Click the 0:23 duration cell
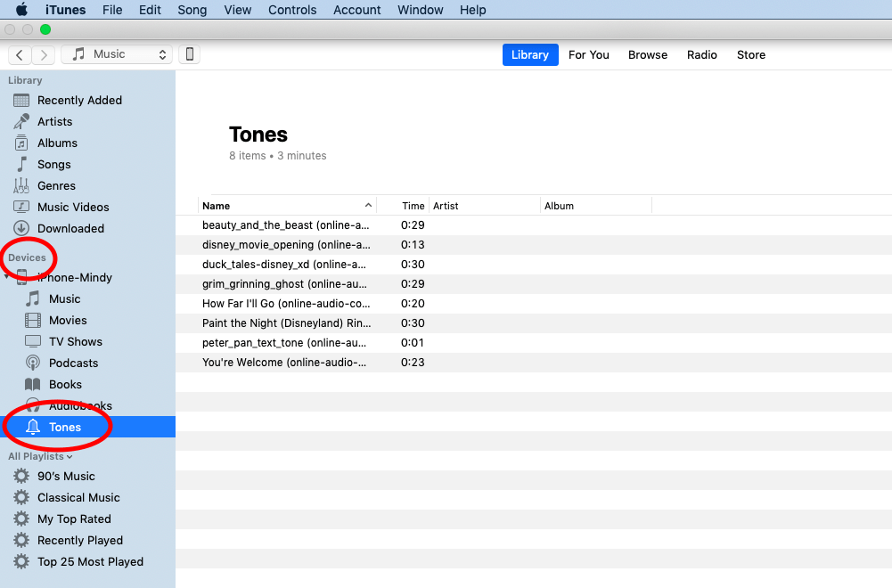Viewport: 892px width, 588px height. pos(413,363)
